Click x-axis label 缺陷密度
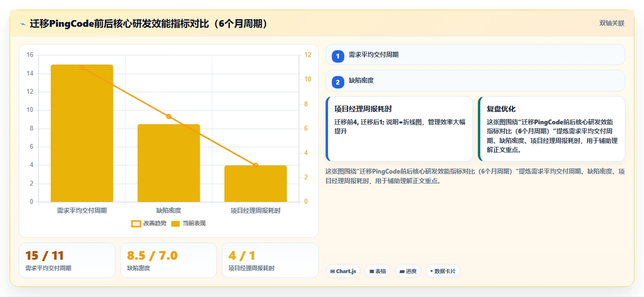The image size is (644, 297). [x=169, y=210]
